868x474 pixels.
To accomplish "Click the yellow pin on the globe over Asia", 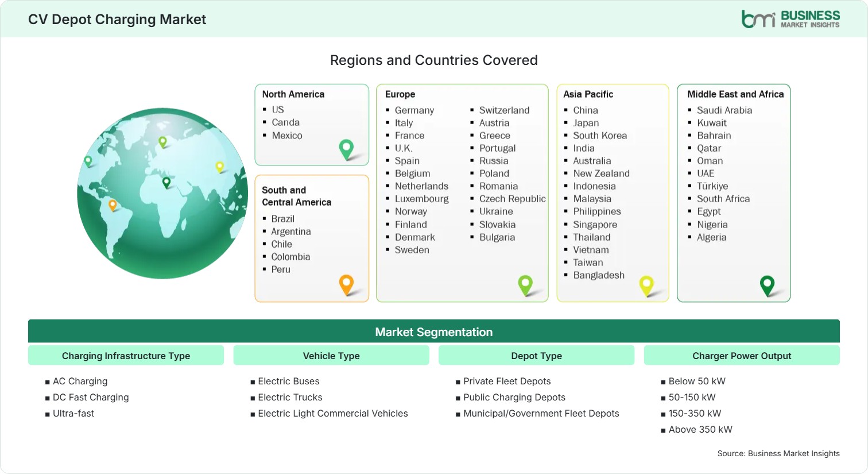I will [219, 167].
